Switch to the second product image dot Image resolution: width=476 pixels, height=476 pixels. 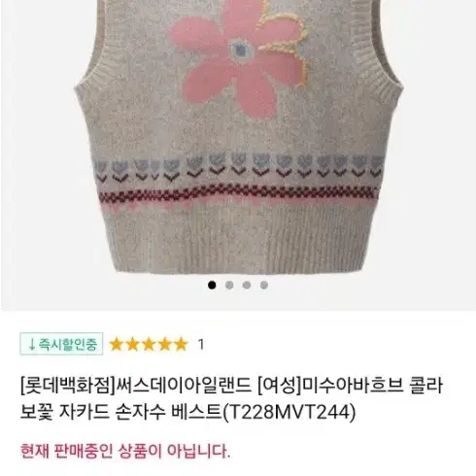[x=229, y=285]
